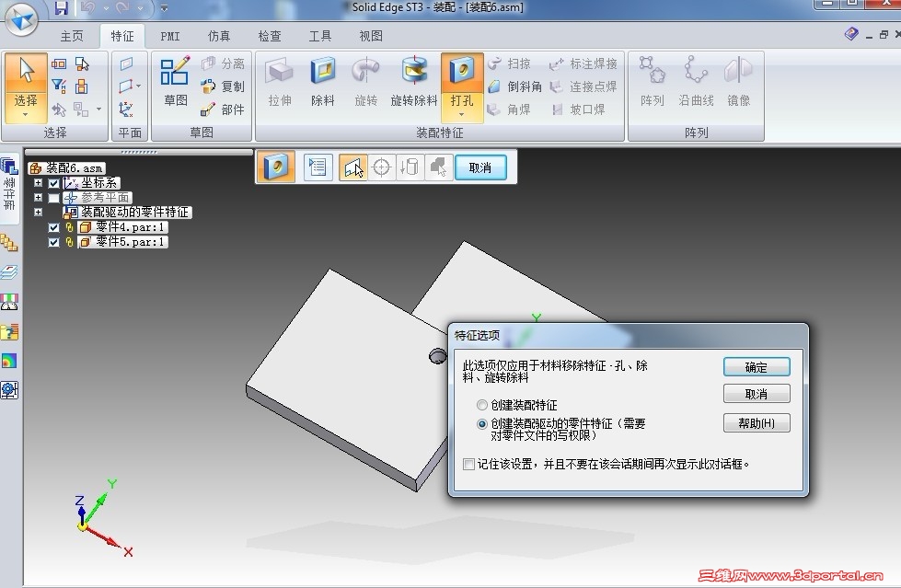Select 装配6.asm root in PathFinder
This screenshot has height=588, width=901.
pyautogui.click(x=67, y=167)
